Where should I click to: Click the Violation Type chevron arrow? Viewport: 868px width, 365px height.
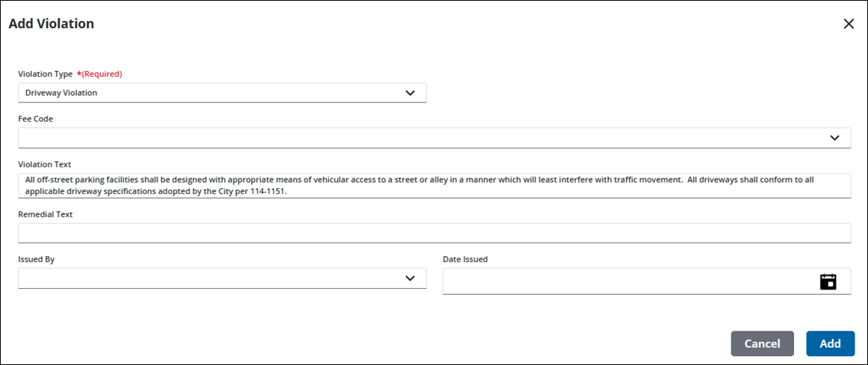point(409,93)
